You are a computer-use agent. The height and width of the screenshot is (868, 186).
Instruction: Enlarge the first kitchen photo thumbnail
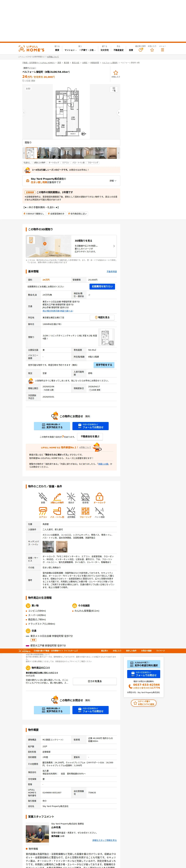pos(48,547)
